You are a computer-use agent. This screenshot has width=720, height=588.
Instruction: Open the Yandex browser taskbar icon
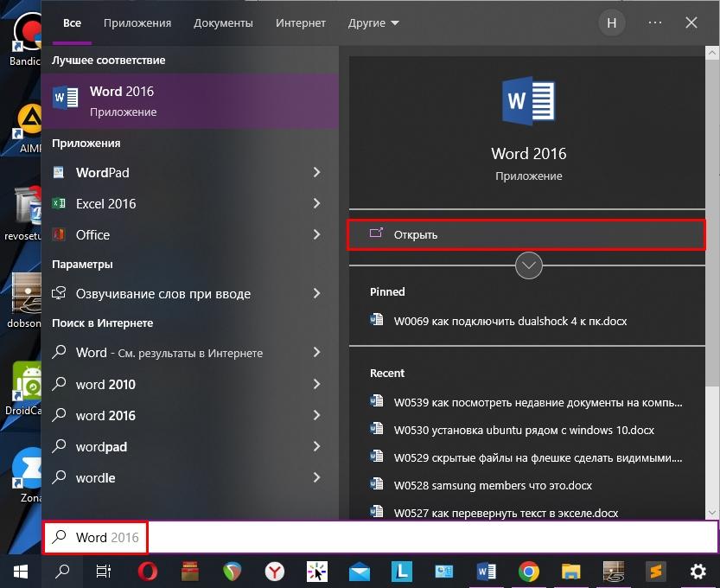pyautogui.click(x=275, y=572)
